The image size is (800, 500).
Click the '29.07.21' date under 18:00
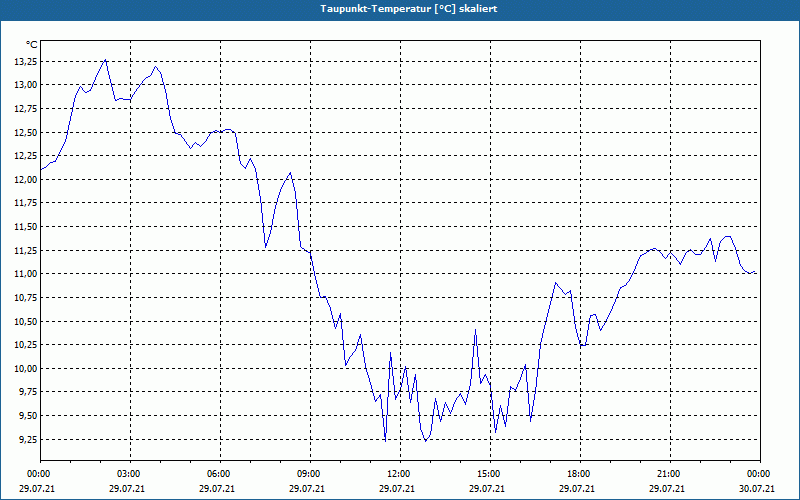(x=578, y=489)
